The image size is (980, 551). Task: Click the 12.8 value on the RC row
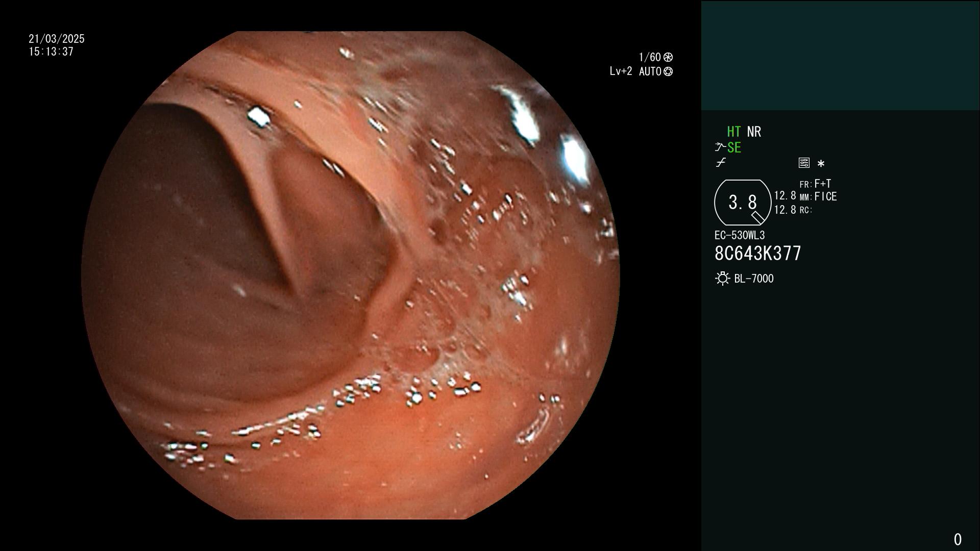[x=785, y=210]
